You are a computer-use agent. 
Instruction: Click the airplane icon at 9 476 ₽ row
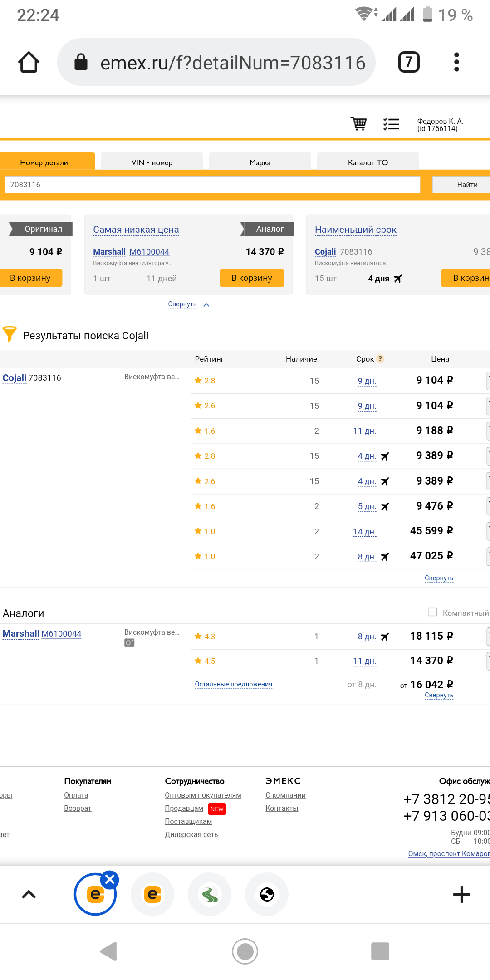coord(385,507)
